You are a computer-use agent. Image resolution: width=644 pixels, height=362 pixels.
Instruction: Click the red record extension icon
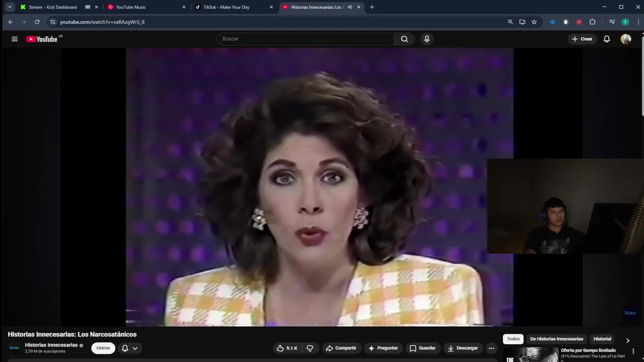click(x=579, y=22)
